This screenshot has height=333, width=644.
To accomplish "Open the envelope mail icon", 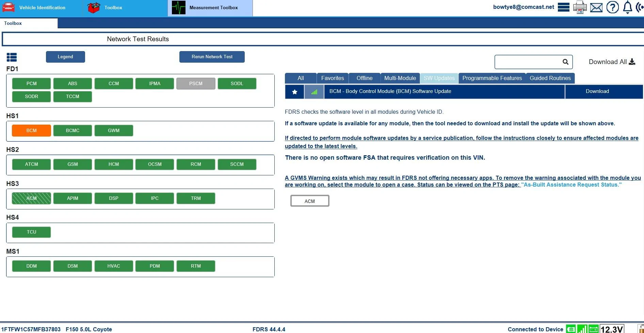I will (596, 7).
